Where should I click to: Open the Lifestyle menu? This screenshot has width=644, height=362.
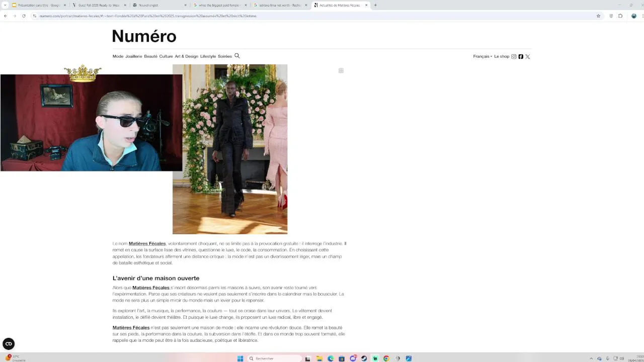(x=208, y=56)
